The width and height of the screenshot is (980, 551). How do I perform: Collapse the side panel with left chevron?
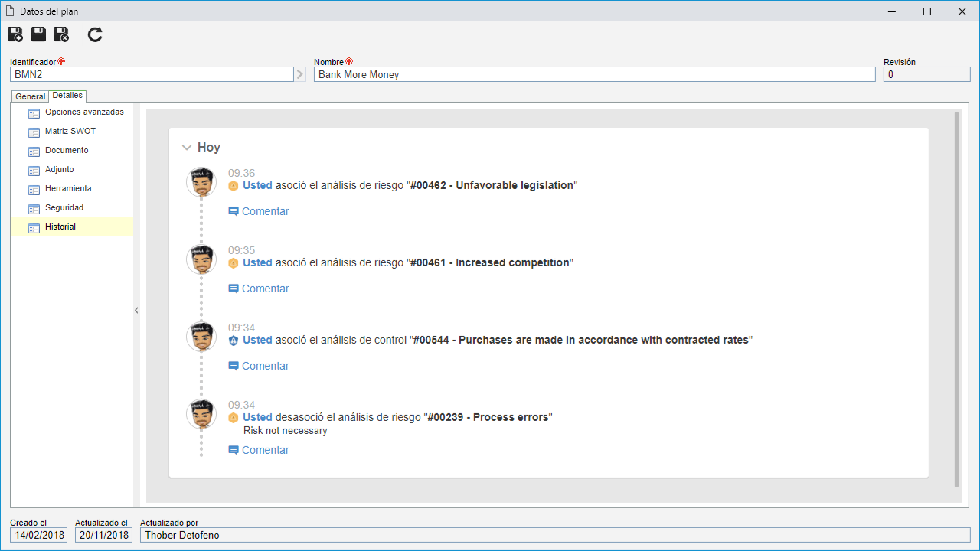136,310
